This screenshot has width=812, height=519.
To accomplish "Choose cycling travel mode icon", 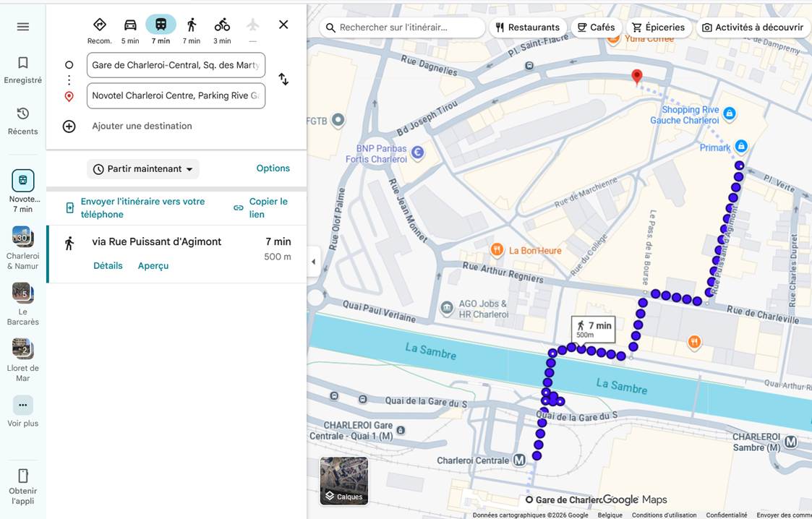I will pos(222,25).
